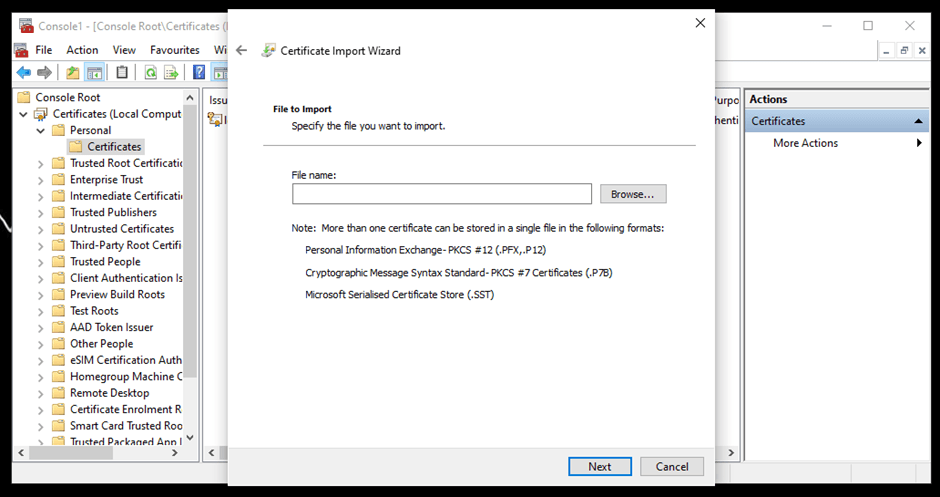Click the green Refresh toolbar icon
This screenshot has height=497, width=940.
tap(150, 73)
